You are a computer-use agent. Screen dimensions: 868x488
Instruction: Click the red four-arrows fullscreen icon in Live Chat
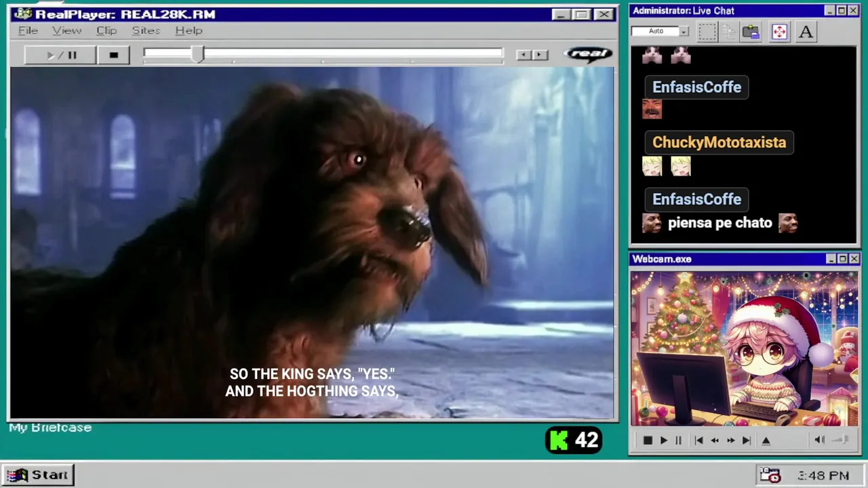click(779, 31)
